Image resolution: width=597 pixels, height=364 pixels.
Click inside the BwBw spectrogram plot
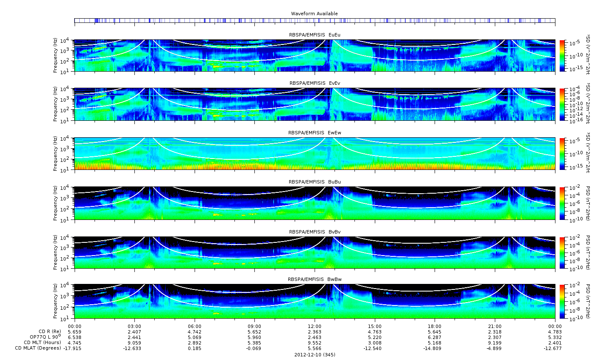tap(315, 302)
